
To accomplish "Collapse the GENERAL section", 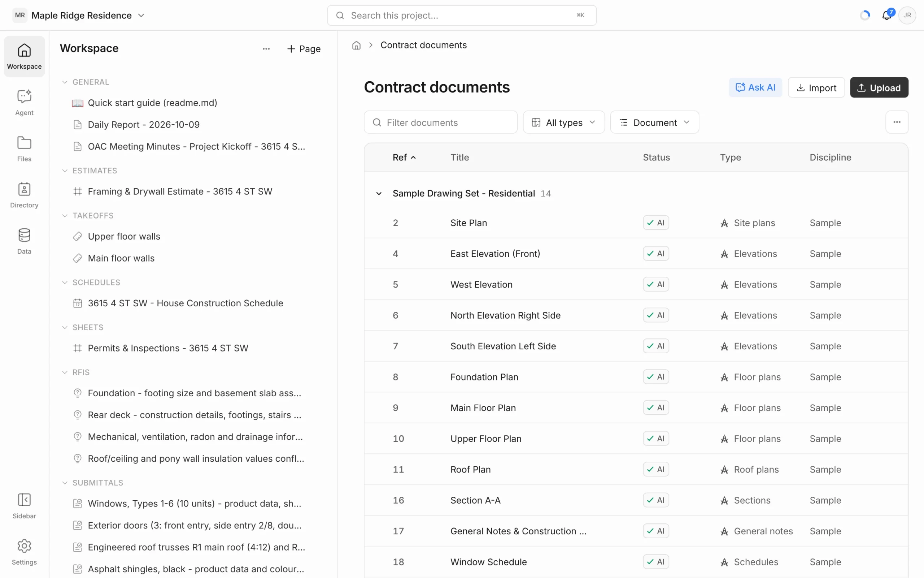I will (x=65, y=82).
